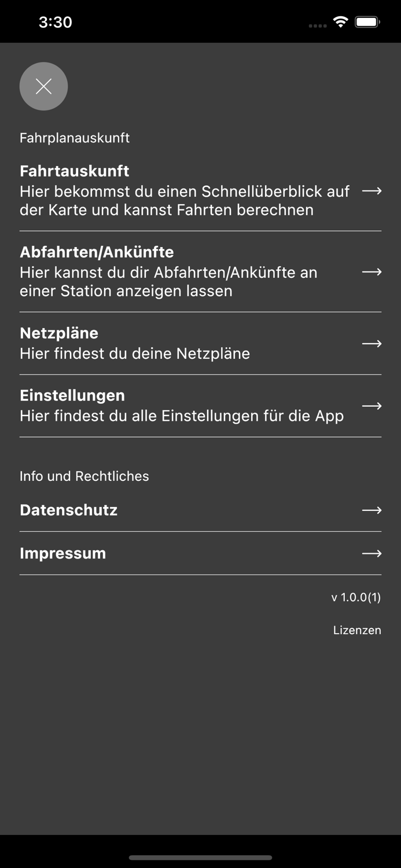The width and height of the screenshot is (401, 868).
Task: Select the Datenschutz arrow icon
Action: (371, 510)
